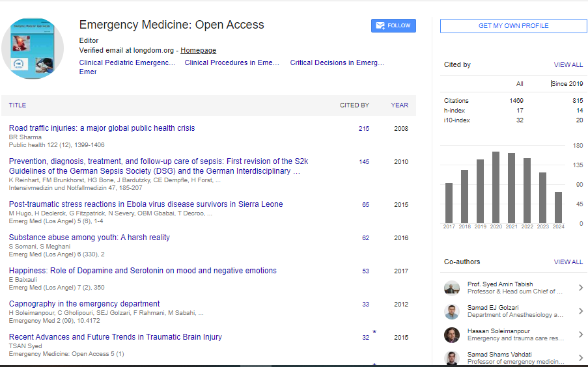Open Road traffic injuries article
This screenshot has height=367, width=588.
(x=102, y=128)
